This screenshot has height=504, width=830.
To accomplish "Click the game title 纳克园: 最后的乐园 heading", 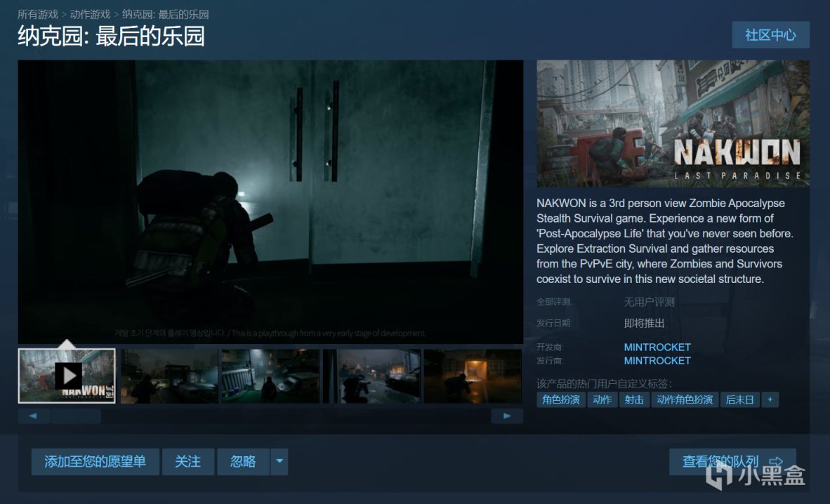I will tap(111, 37).
